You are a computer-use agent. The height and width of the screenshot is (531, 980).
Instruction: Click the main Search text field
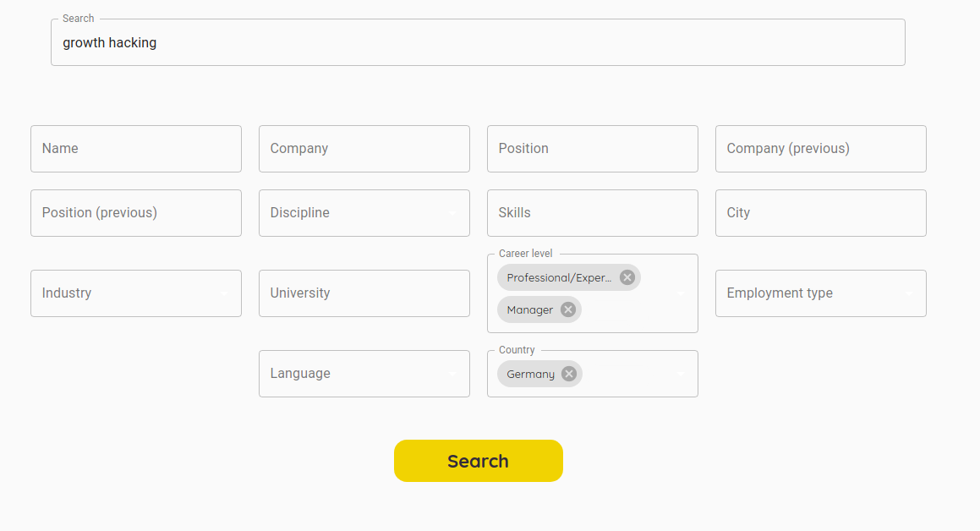[x=478, y=43]
